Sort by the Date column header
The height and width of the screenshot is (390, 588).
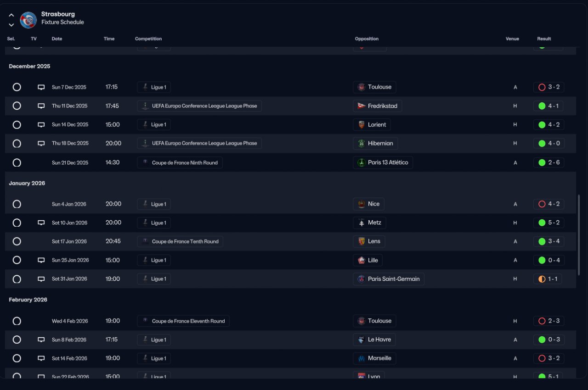pyautogui.click(x=57, y=39)
